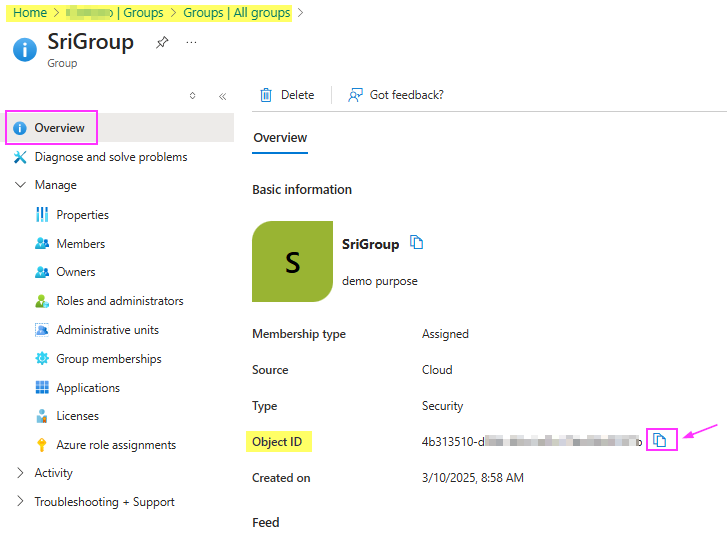Viewport: 727px width, 544px height.
Task: Click the Administrative units icon
Action: pyautogui.click(x=42, y=330)
